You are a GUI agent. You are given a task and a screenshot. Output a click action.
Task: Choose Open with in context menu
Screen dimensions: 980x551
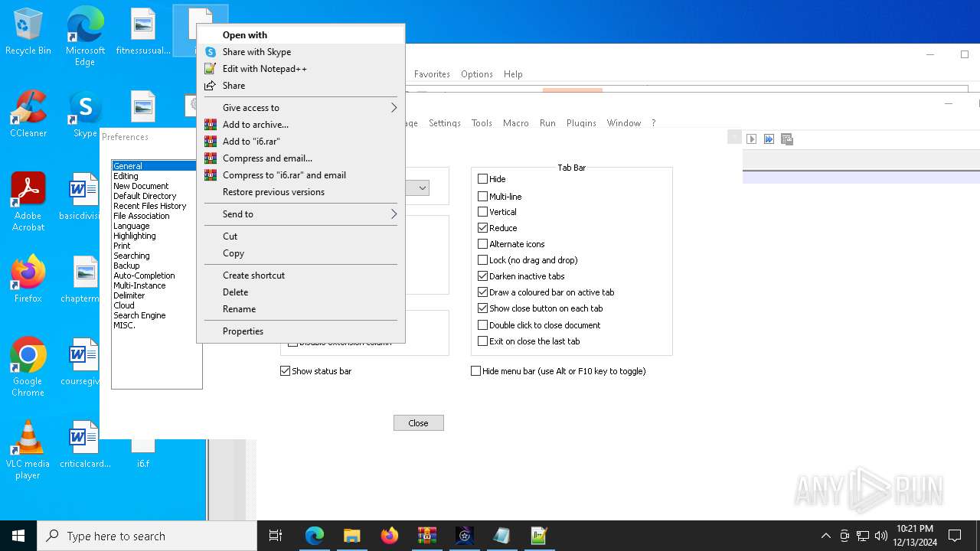click(x=301, y=35)
